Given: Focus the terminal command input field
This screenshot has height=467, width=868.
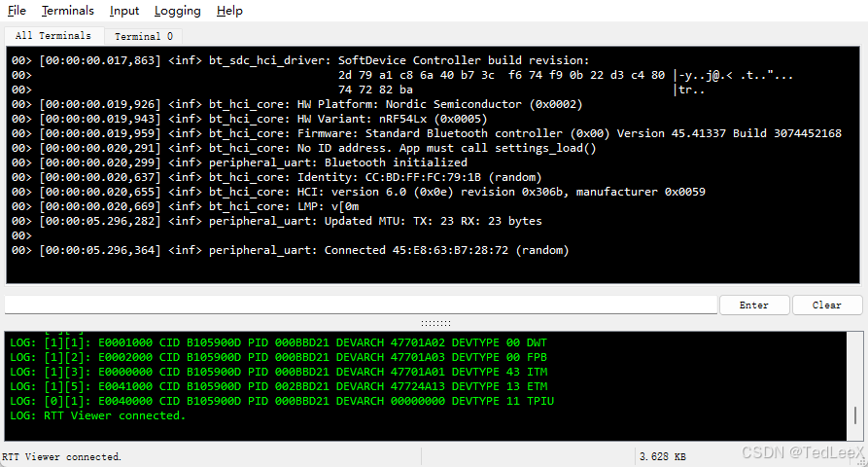Looking at the screenshot, I should point(361,305).
